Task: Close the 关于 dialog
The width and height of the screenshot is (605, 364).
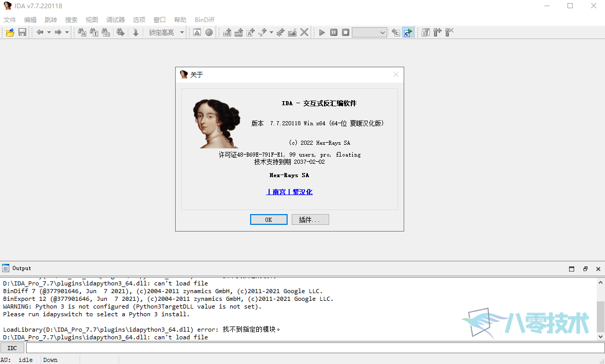Action: (396, 74)
